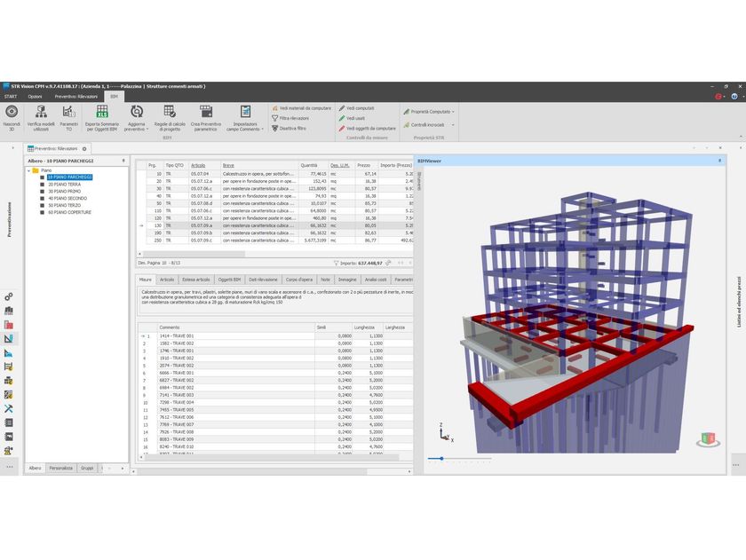Switch to Oggetti BIM detail tab
Screen dimensions: 746x560
click(229, 280)
